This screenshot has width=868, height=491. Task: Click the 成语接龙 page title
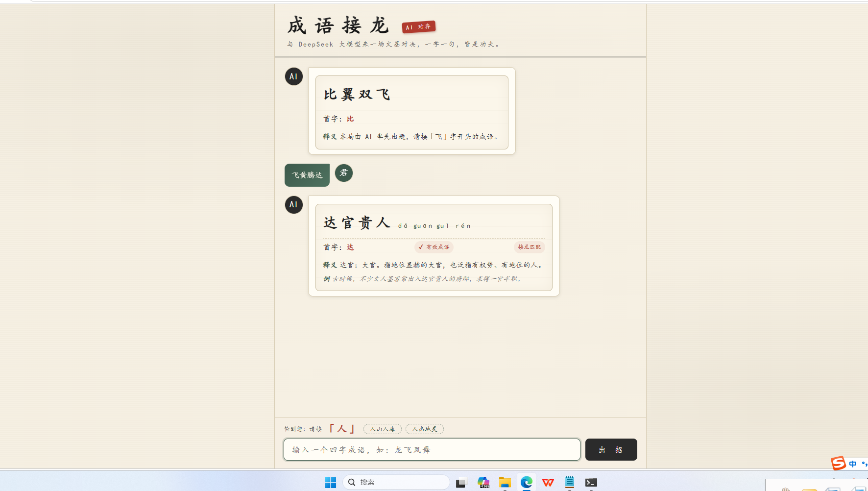(338, 25)
